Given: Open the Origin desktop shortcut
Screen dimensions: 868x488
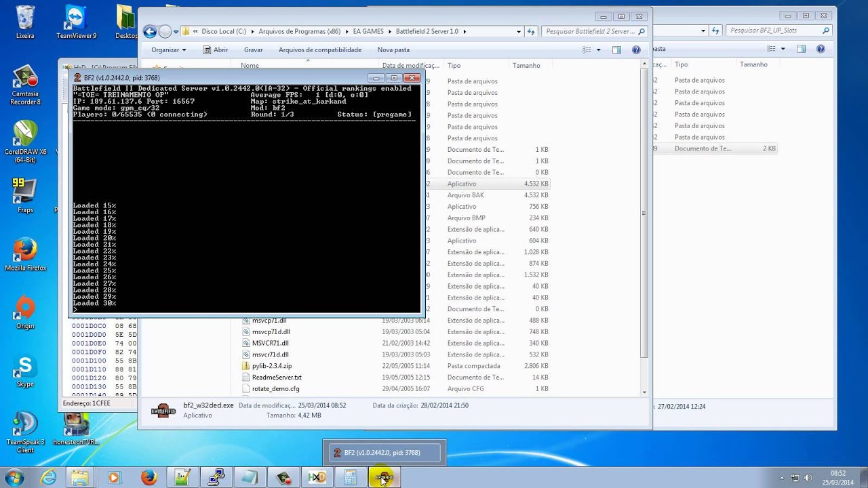Looking at the screenshot, I should (25, 312).
